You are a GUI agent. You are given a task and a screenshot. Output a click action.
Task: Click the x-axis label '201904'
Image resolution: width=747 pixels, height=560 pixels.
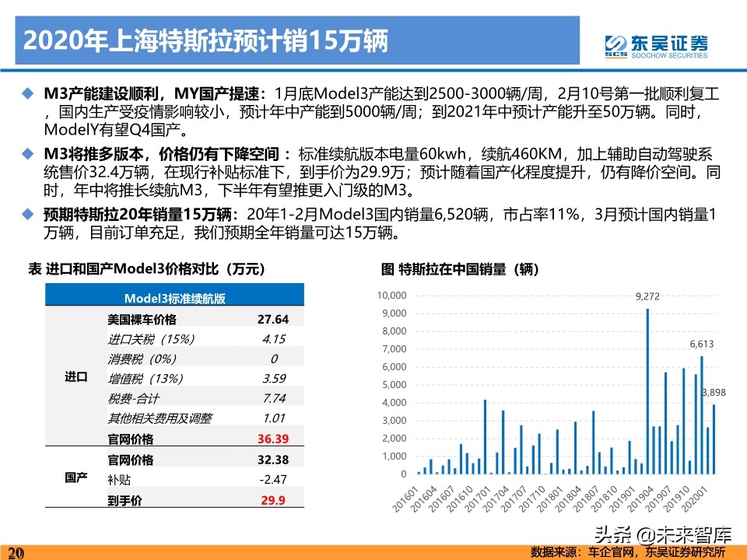(640, 499)
